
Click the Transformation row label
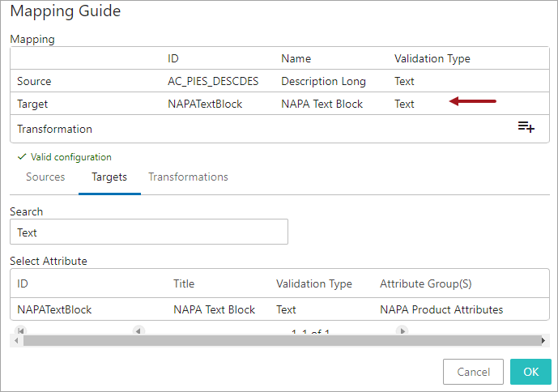(54, 129)
